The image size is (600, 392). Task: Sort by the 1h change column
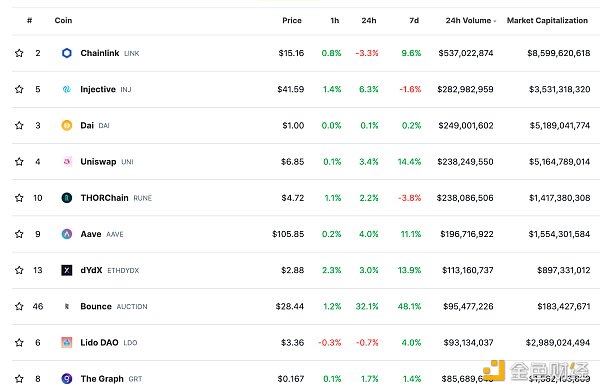point(335,20)
